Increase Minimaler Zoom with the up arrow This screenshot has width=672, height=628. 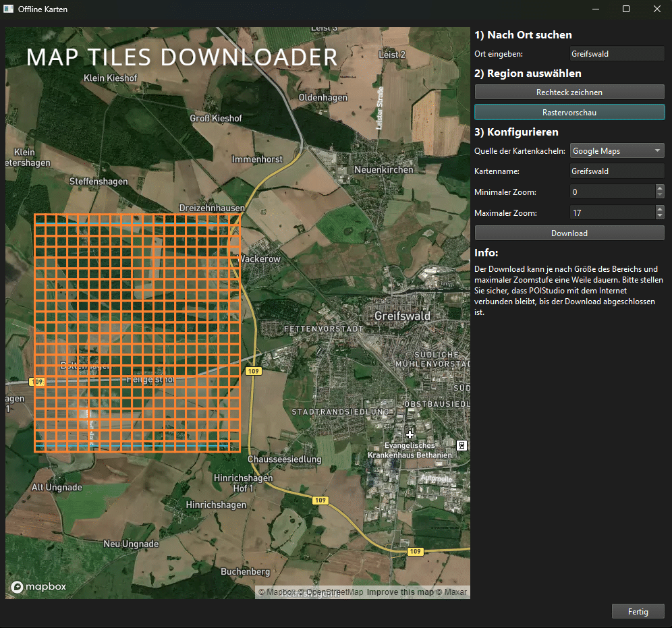click(x=659, y=188)
